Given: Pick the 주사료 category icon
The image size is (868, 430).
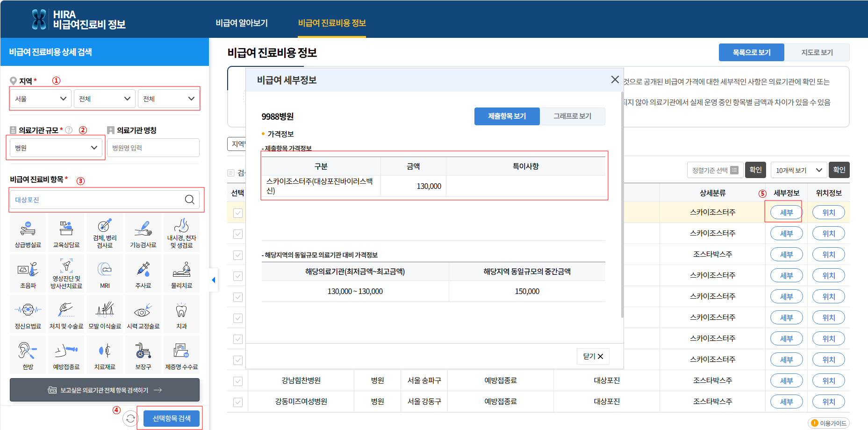Looking at the screenshot, I should coord(143,274).
